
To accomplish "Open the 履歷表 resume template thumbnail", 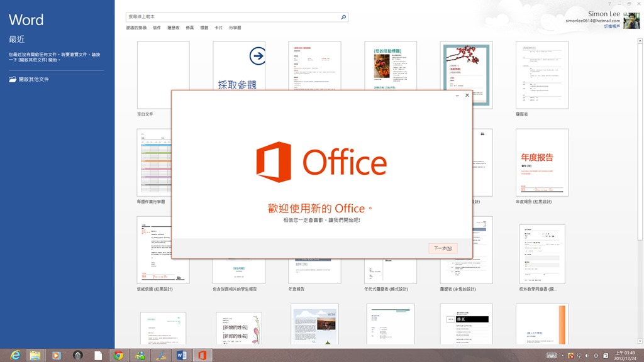I will tap(542, 75).
